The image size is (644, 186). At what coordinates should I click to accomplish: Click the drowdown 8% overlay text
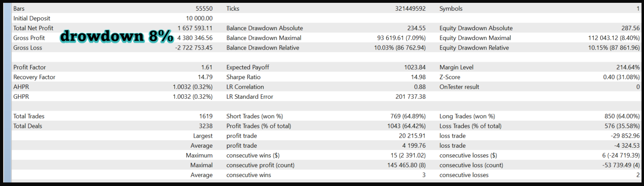[x=116, y=36]
